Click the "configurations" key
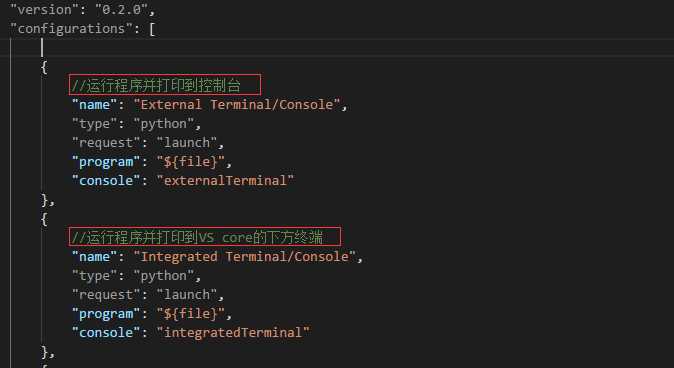The width and height of the screenshot is (674, 368). (x=71, y=28)
